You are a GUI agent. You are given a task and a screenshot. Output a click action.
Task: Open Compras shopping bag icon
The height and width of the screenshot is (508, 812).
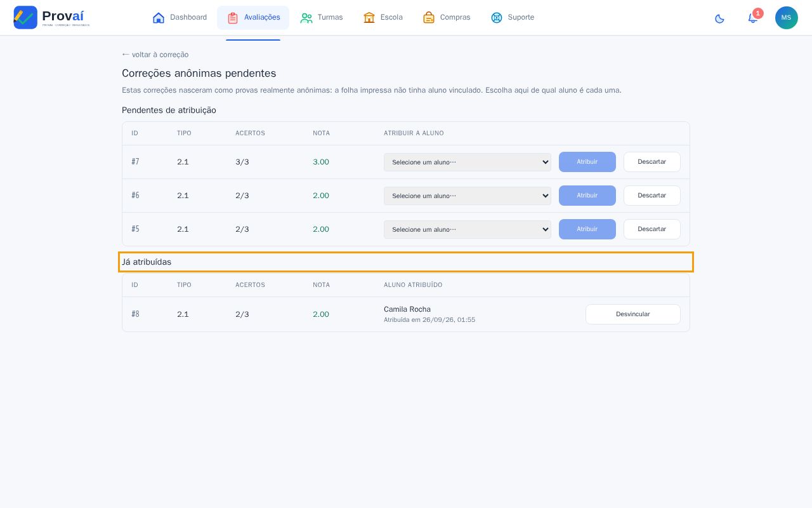(429, 18)
